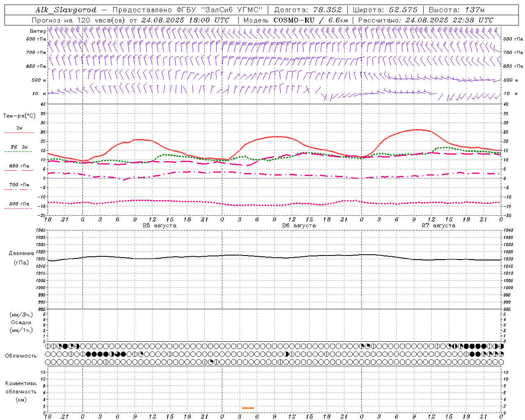This screenshot has width=525, height=420.
Task: Click the dash-dot 700 гПа temperature legend line
Action: [x=19, y=189]
